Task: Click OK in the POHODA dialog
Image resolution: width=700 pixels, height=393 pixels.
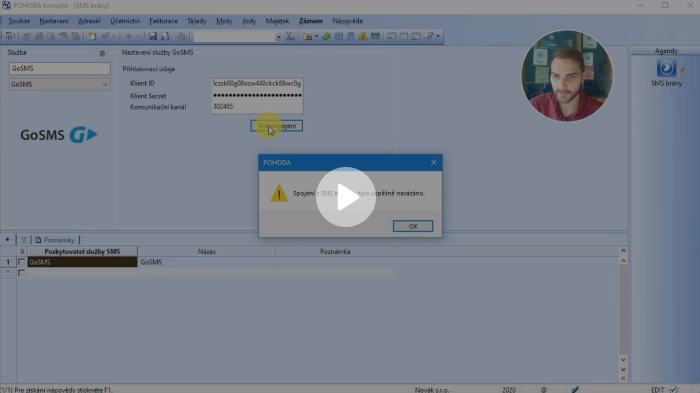Action: click(413, 226)
